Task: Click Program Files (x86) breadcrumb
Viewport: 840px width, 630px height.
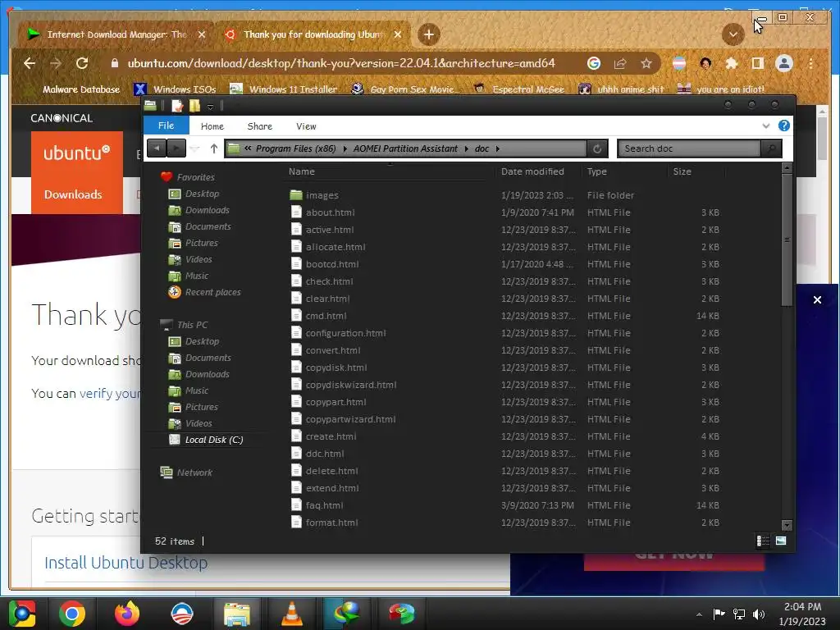Action: tap(295, 148)
